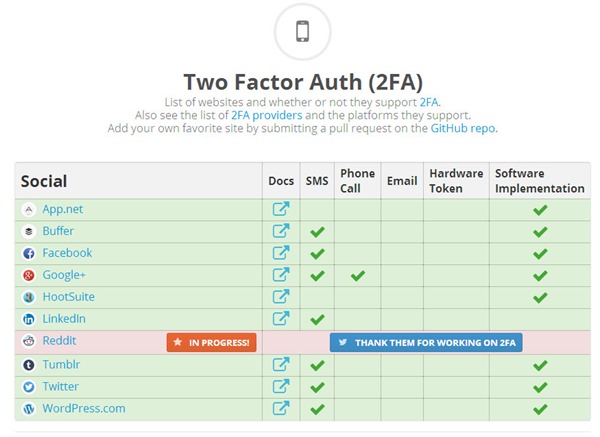Open the WordPress.com site link
The width and height of the screenshot is (600, 437).
(x=83, y=408)
